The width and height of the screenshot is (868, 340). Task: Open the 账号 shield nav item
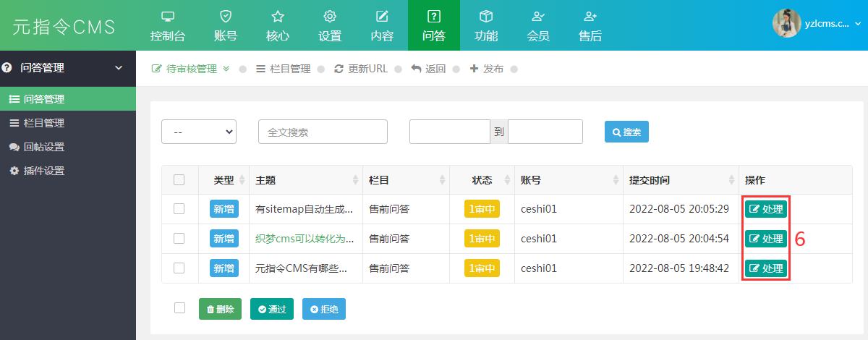point(226,25)
